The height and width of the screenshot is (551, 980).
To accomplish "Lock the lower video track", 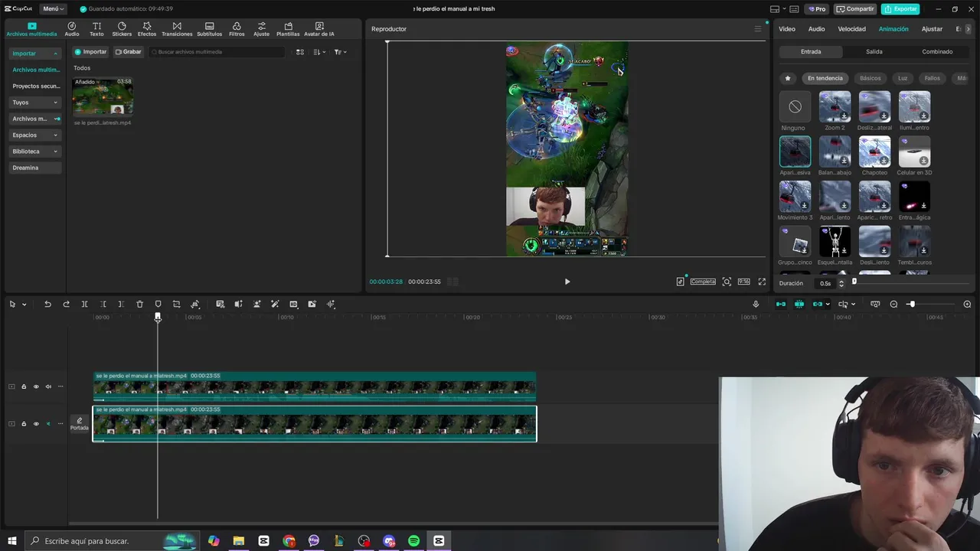I will point(24,424).
